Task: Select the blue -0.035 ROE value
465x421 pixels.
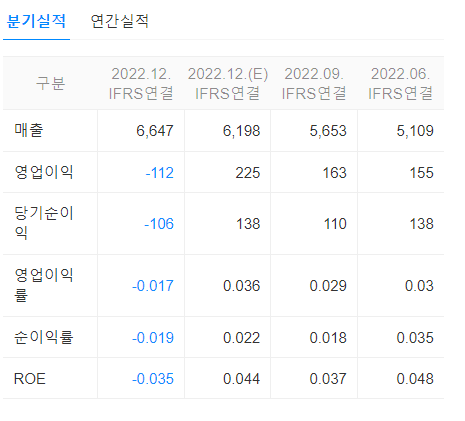Action: [153, 379]
